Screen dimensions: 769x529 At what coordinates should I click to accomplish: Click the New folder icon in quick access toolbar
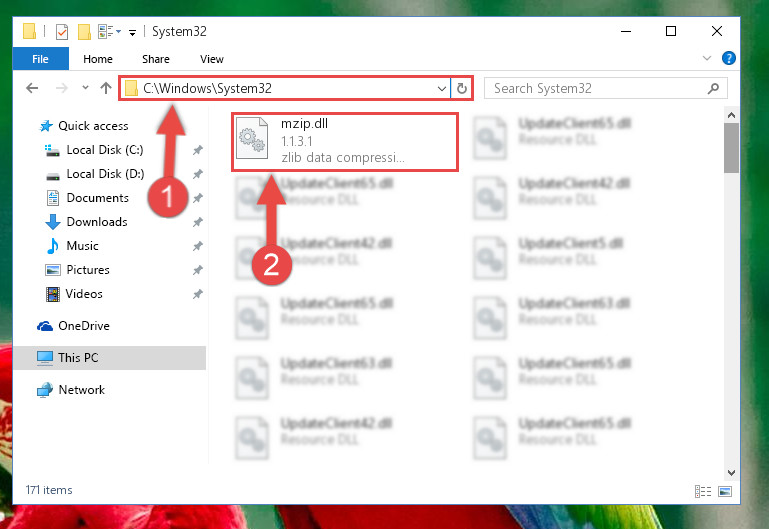coord(84,32)
